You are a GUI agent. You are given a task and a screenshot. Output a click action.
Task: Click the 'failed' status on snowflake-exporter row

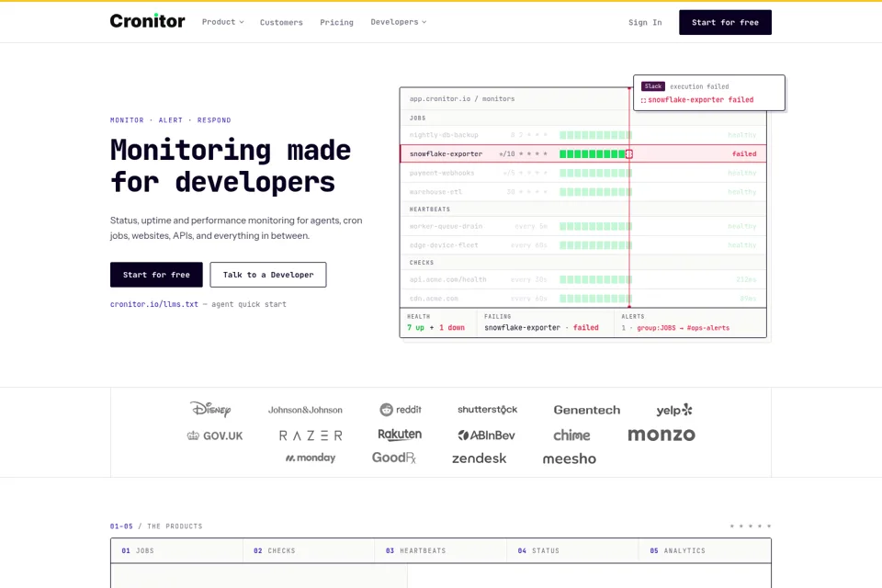click(x=744, y=153)
